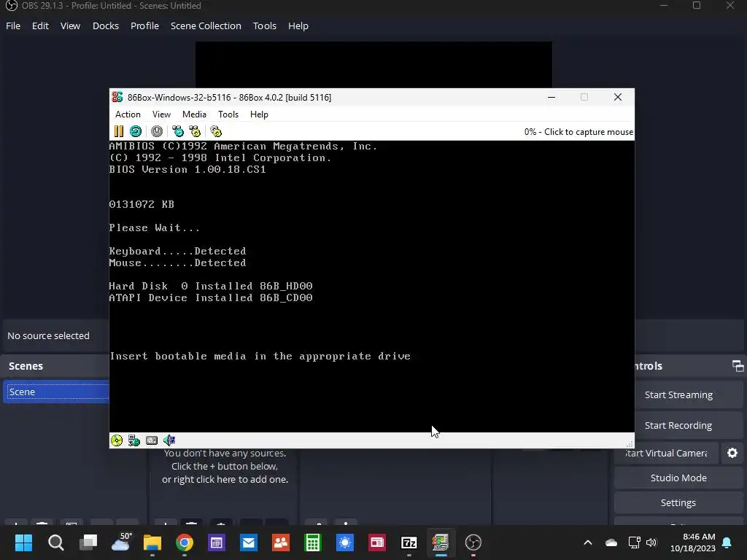Open Settings from OBS Controls panel
Screen dimensions: 747x560
[x=678, y=502]
